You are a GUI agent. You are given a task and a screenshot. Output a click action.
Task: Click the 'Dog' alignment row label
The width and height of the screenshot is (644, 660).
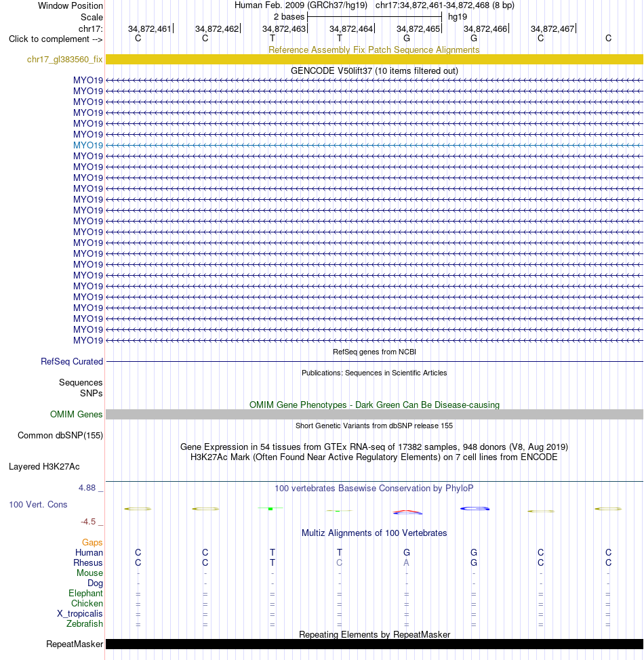[x=95, y=583]
